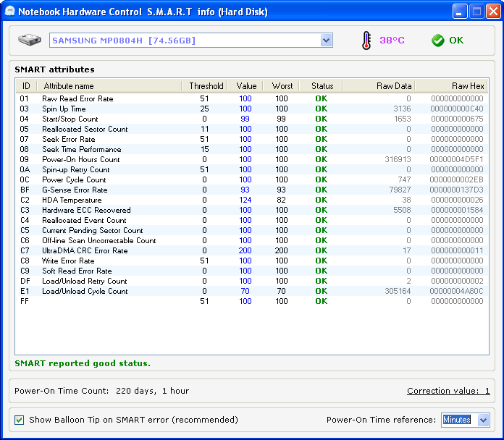Select the Spin-up Retry Count row
This screenshot has width=504, height=440.
point(252,169)
